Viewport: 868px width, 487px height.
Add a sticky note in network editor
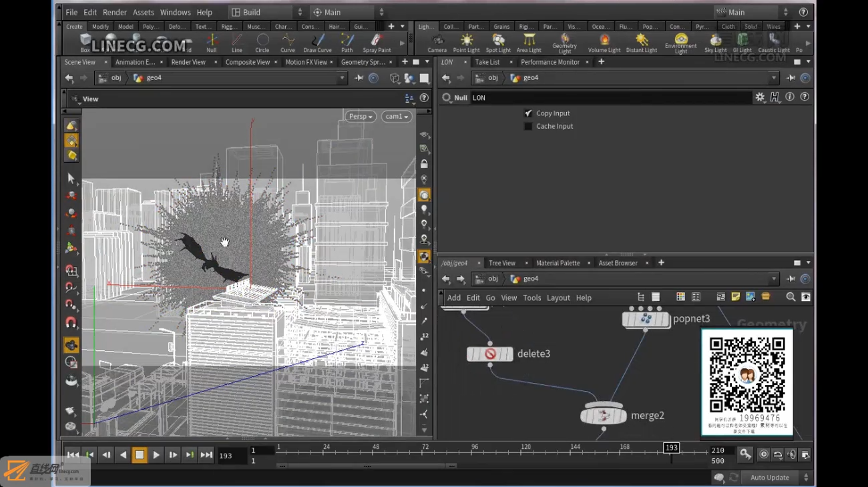pos(736,298)
